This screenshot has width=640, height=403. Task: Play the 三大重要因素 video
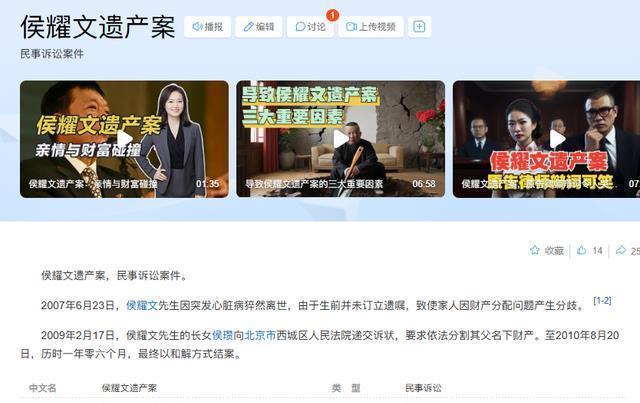coord(340,139)
